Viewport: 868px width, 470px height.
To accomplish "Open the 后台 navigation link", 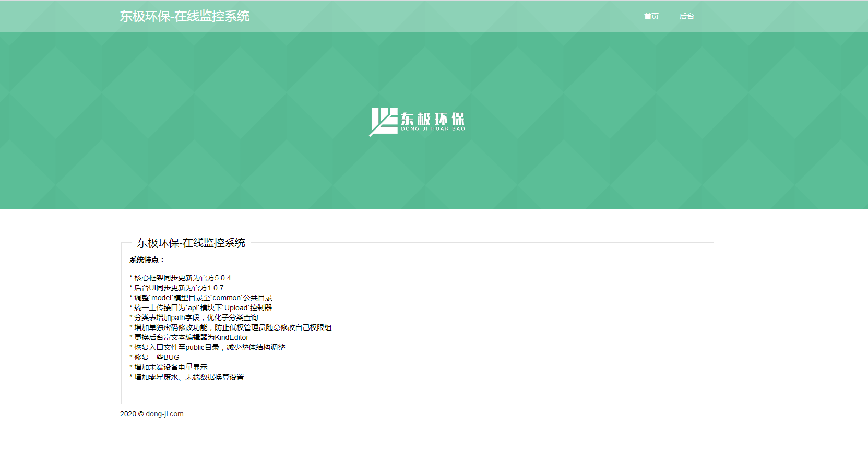I will (x=686, y=16).
